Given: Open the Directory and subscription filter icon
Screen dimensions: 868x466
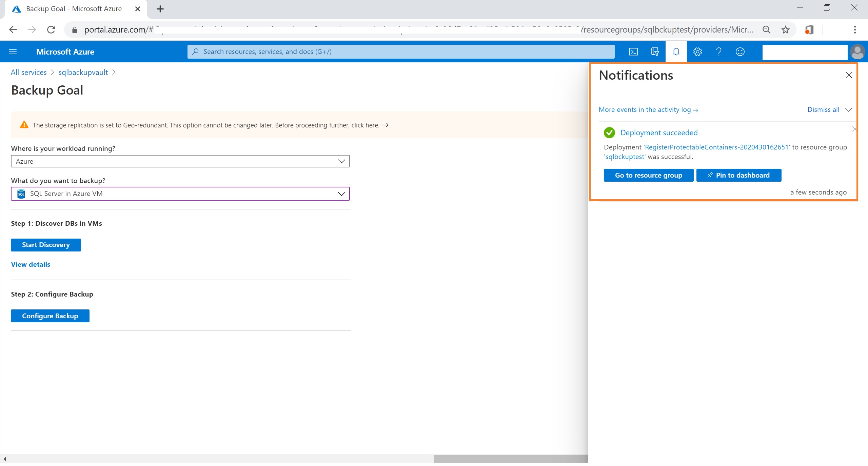Looking at the screenshot, I should coord(655,52).
